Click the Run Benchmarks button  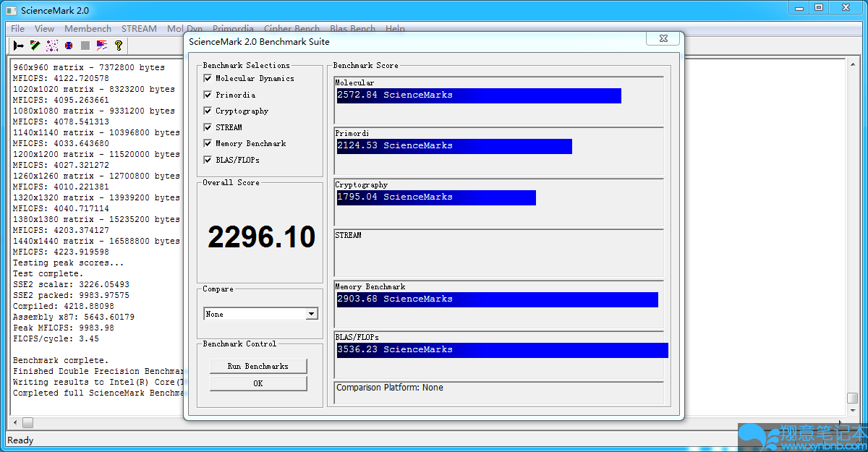258,366
